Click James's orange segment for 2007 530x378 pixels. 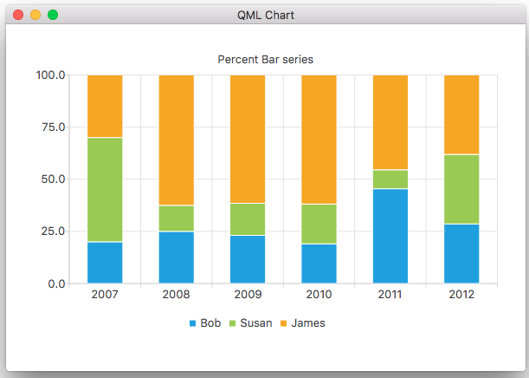coord(105,106)
